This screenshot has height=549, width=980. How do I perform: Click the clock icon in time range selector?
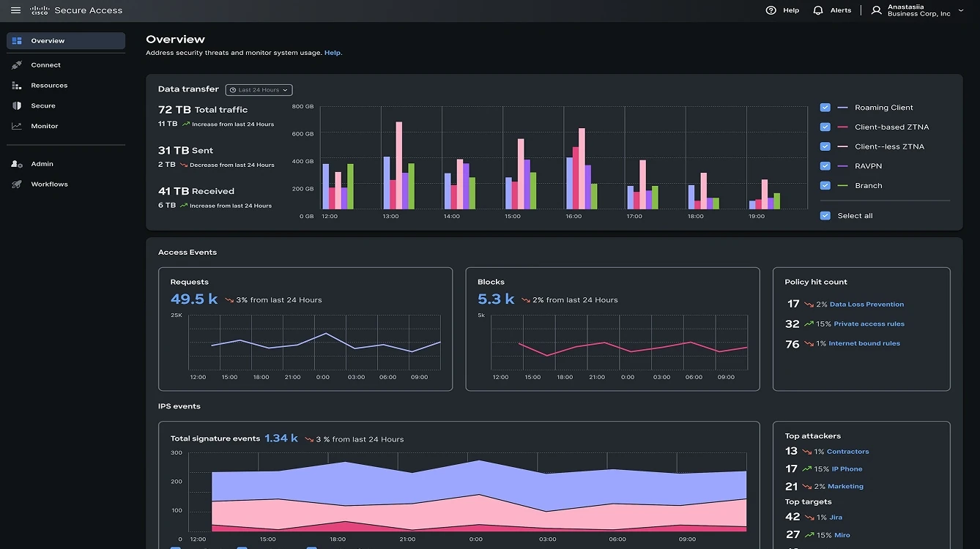click(233, 90)
